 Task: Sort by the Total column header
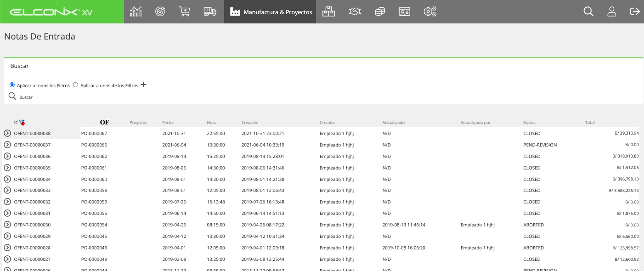point(590,123)
